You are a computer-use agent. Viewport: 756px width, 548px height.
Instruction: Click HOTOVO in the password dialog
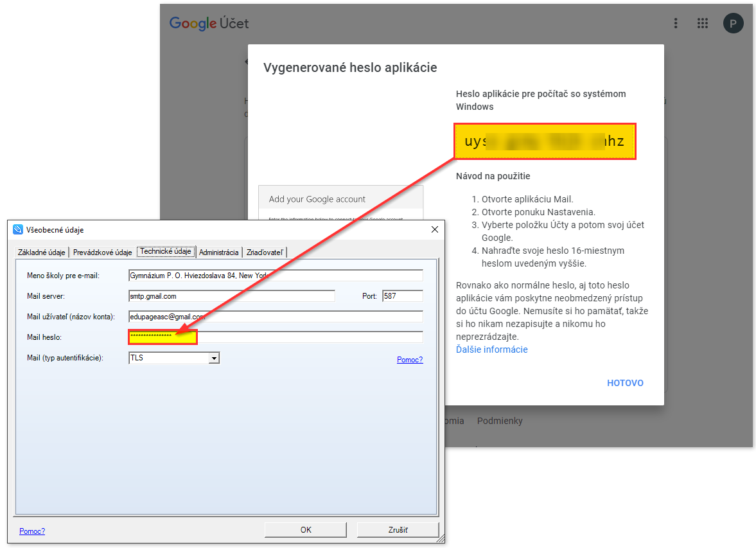tap(625, 383)
